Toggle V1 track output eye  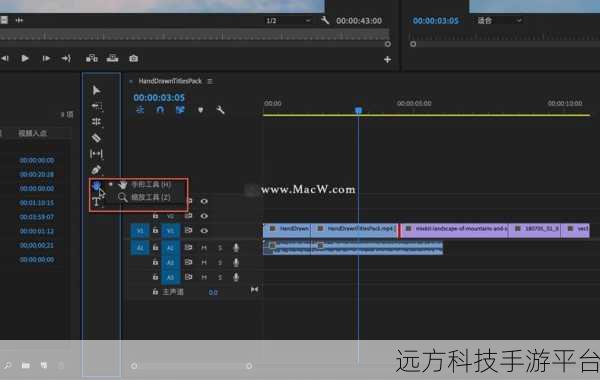tap(204, 230)
